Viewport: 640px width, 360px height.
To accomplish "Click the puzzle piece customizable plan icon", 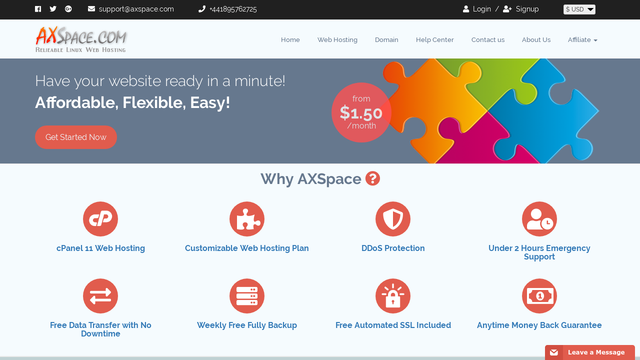I will 247,219.
